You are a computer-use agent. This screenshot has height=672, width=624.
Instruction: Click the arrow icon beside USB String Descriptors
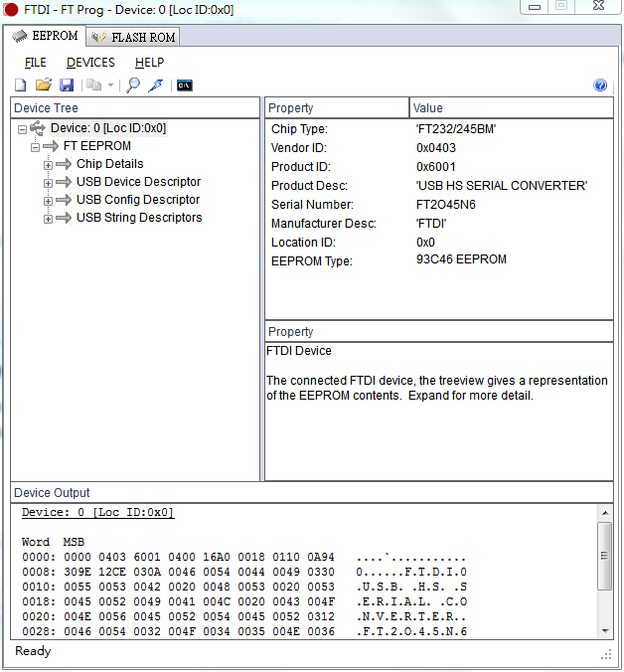(64, 218)
